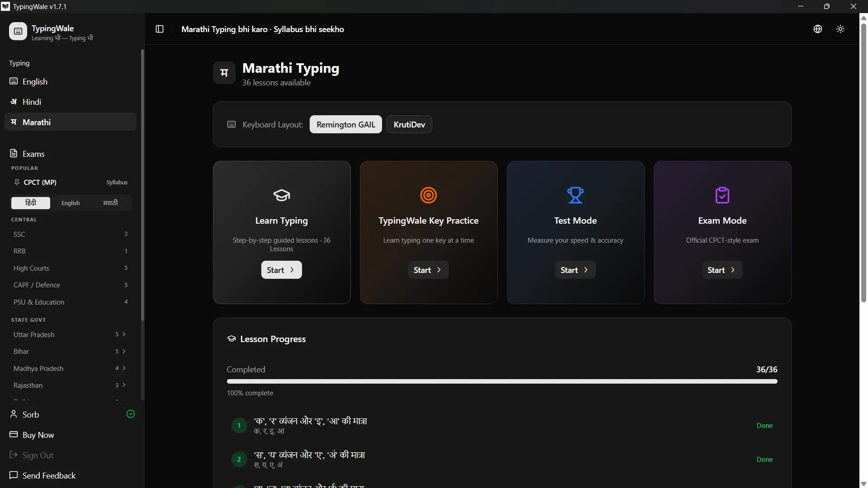Click the 36/36 completed count

point(767,369)
